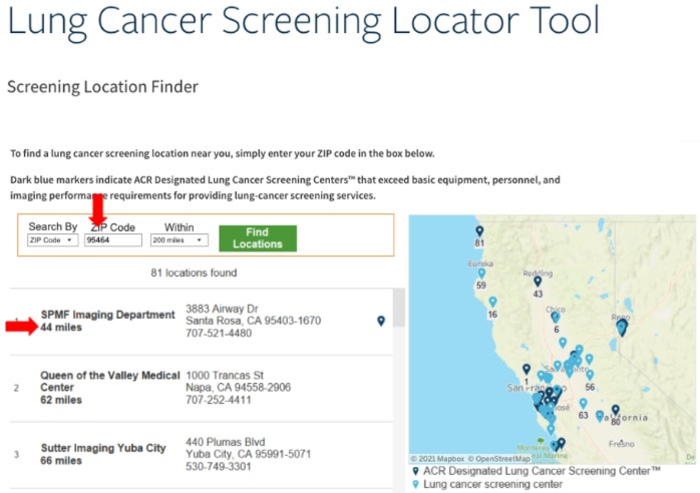Screen dimensions: 700x493
Task: Click map marker 43 near Redding
Action: point(537,282)
